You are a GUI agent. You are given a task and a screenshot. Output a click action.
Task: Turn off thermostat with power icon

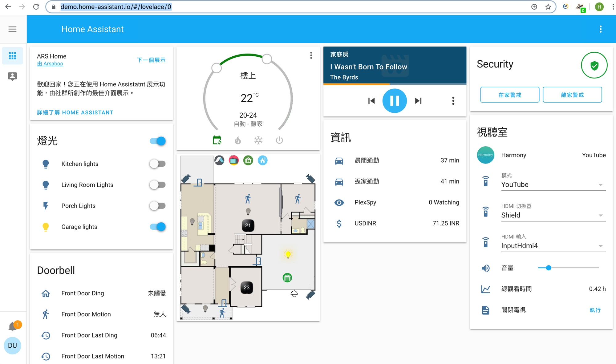(x=279, y=140)
